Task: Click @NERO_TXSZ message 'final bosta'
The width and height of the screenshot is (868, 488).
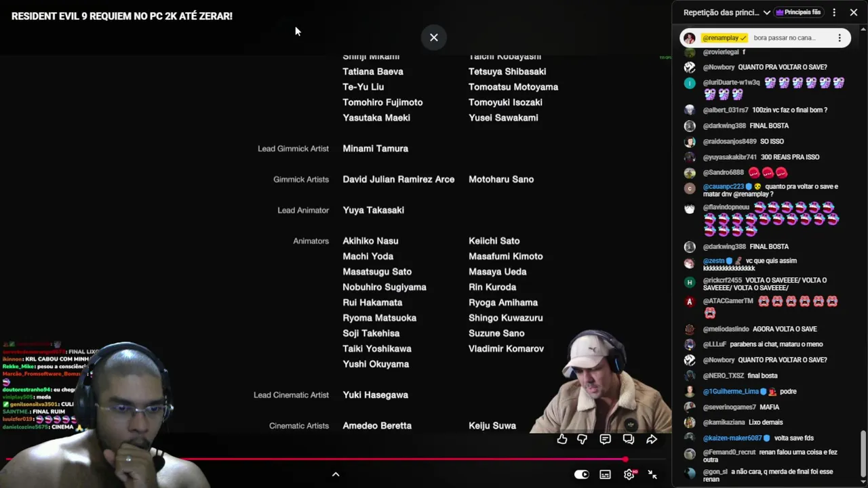Action: click(x=762, y=375)
